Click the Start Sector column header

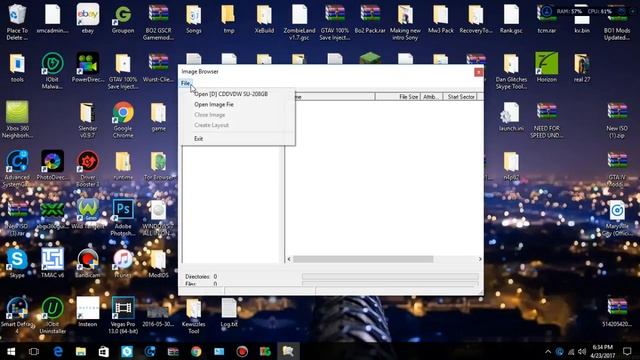coord(460,97)
